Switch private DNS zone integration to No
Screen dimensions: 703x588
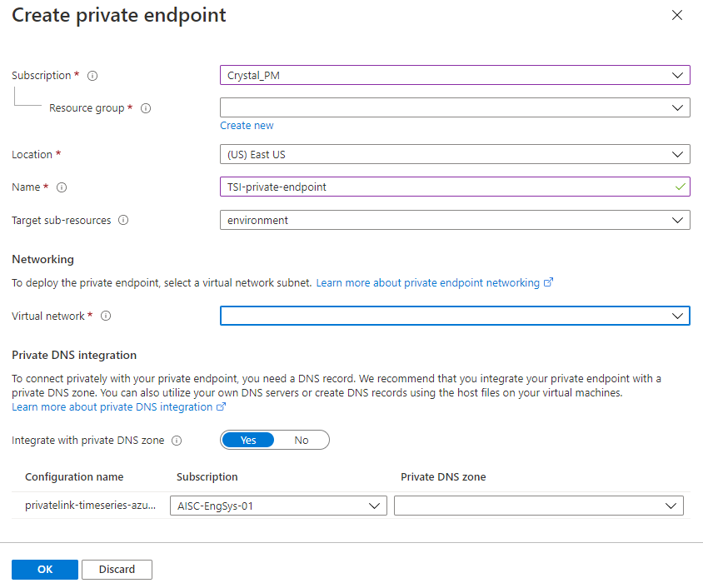pyautogui.click(x=302, y=440)
